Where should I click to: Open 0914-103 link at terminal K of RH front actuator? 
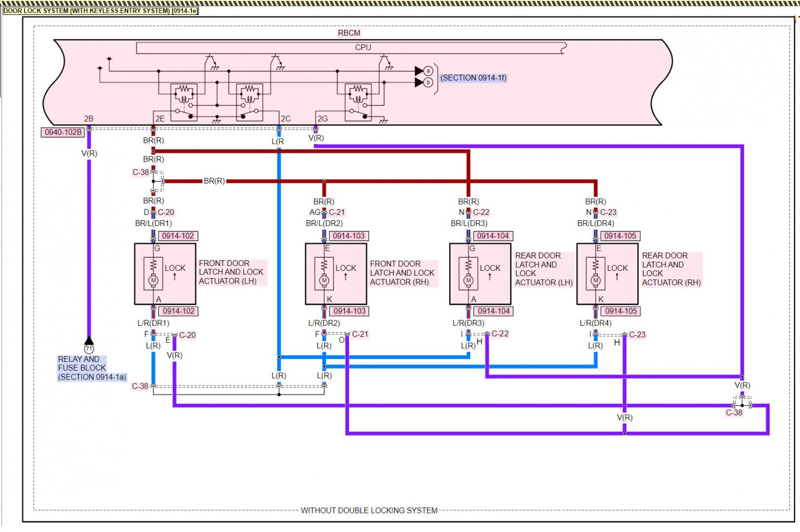coord(350,311)
